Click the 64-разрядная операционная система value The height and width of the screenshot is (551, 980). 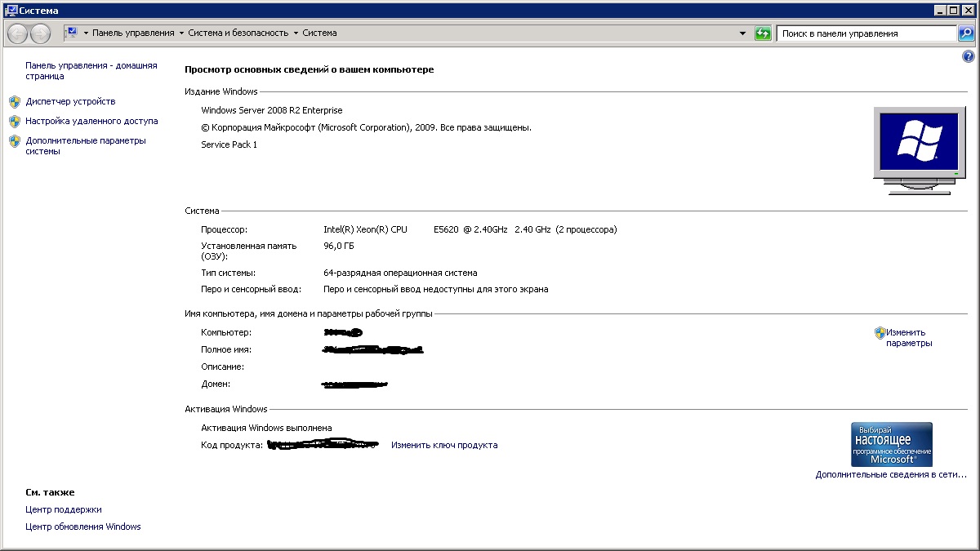pyautogui.click(x=400, y=273)
